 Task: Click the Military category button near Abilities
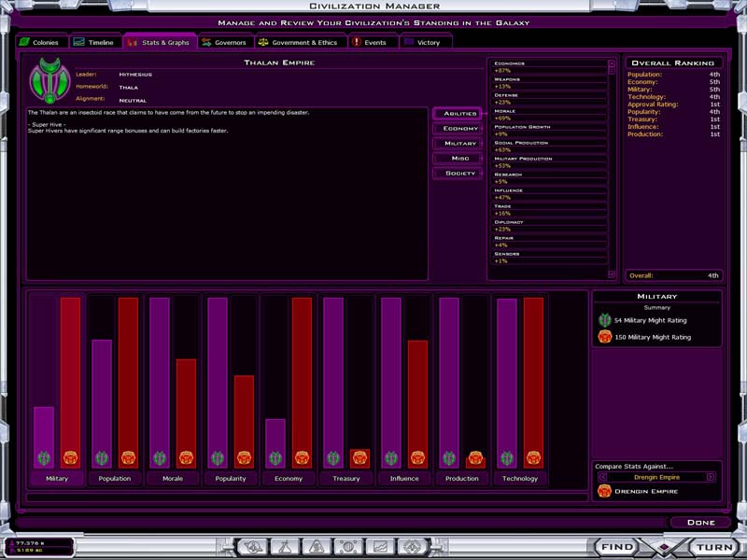pyautogui.click(x=458, y=144)
